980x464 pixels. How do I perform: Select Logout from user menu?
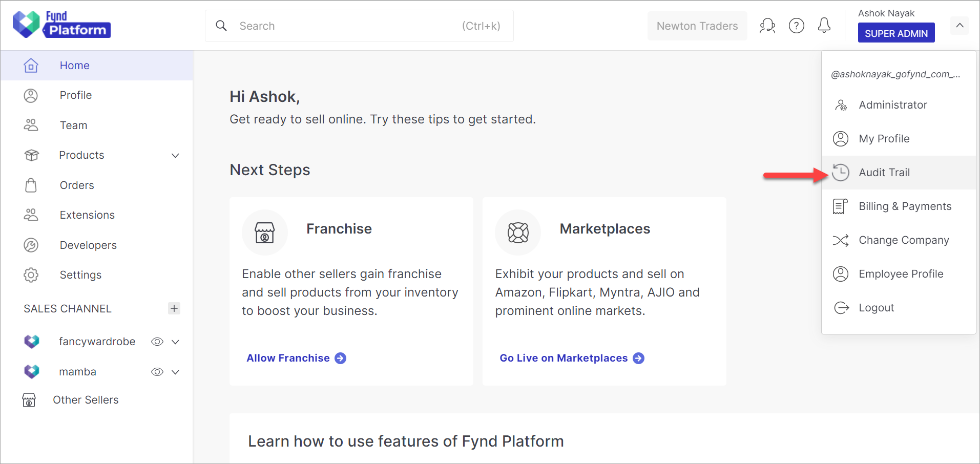click(899, 308)
